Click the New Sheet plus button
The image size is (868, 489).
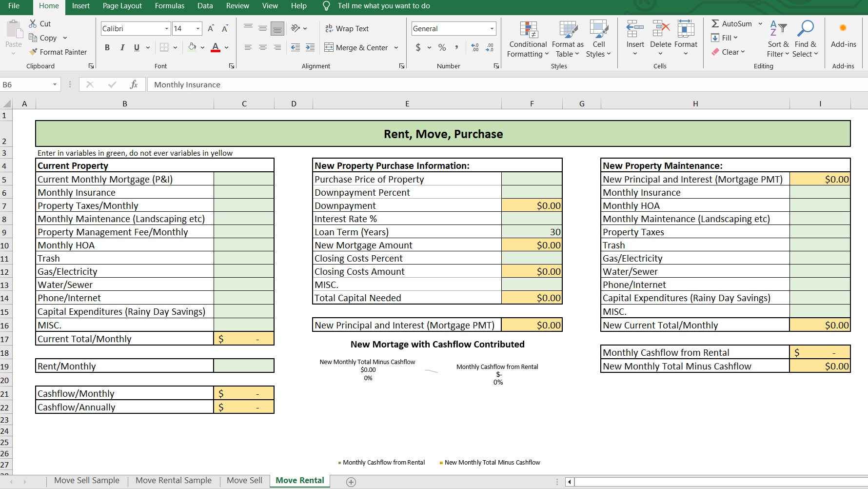(351, 482)
